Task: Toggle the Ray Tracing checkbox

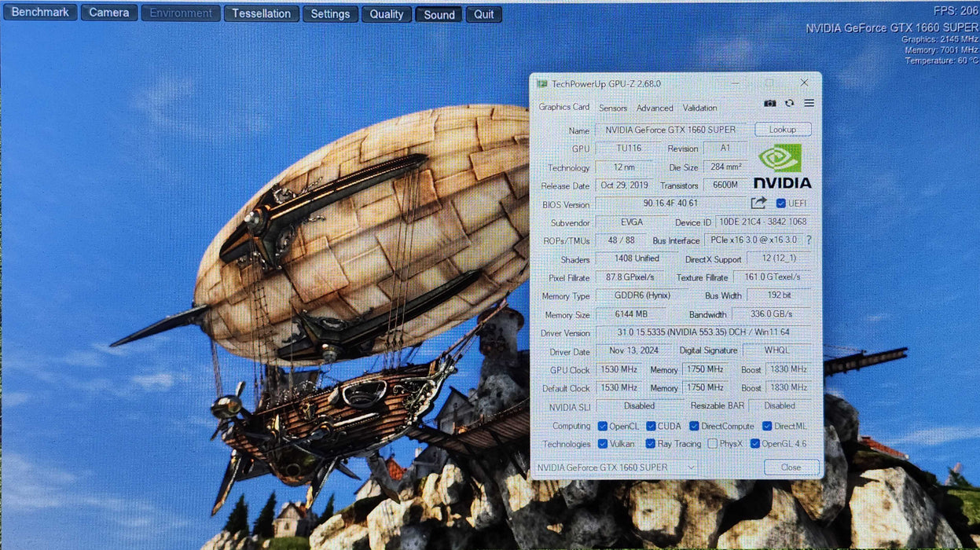Action: tap(651, 444)
